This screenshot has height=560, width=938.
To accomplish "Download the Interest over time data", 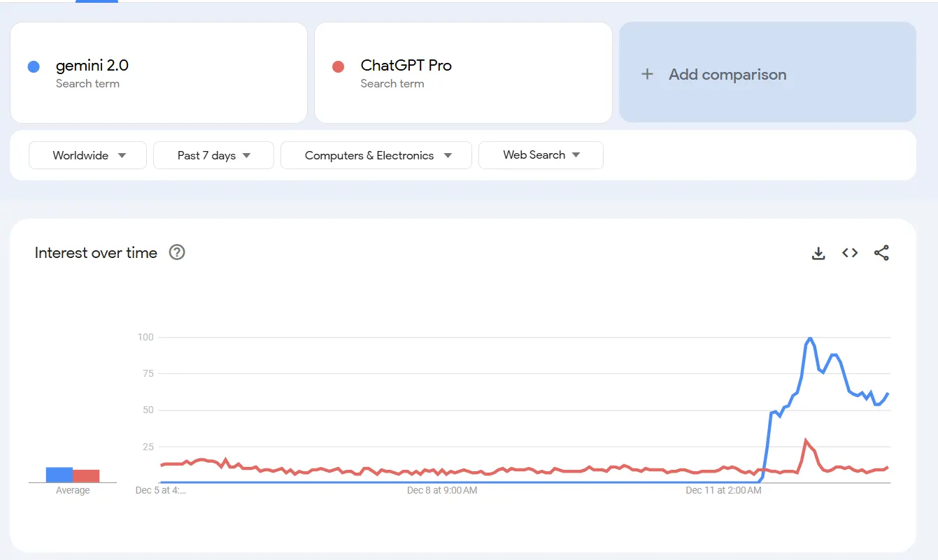I will tap(818, 253).
